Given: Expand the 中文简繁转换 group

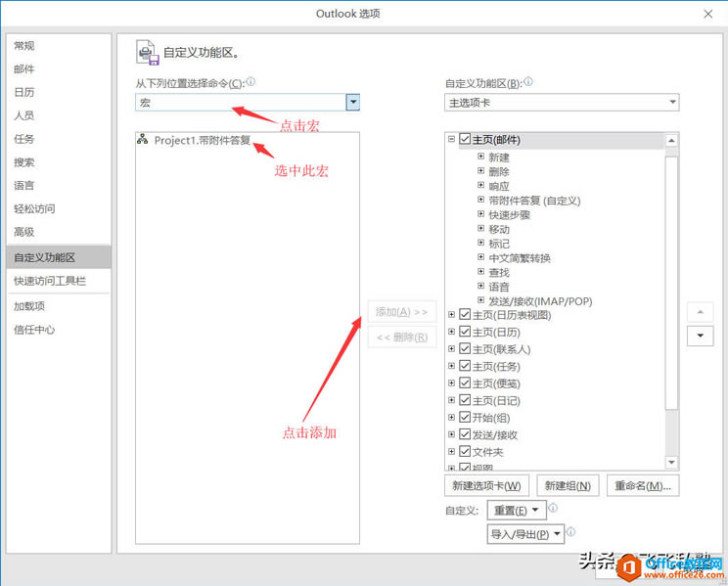Looking at the screenshot, I should point(481,257).
